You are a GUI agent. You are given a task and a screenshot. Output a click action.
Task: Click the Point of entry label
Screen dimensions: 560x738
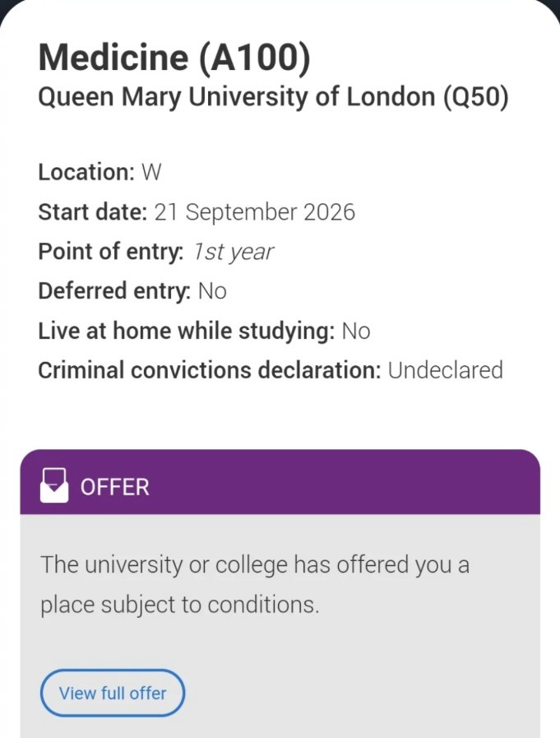111,251
